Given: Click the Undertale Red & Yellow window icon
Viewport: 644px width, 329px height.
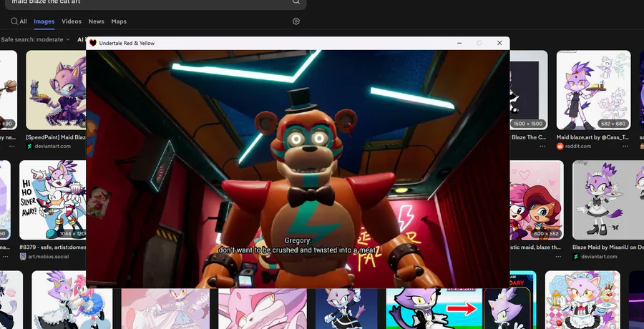Looking at the screenshot, I should click(x=93, y=43).
